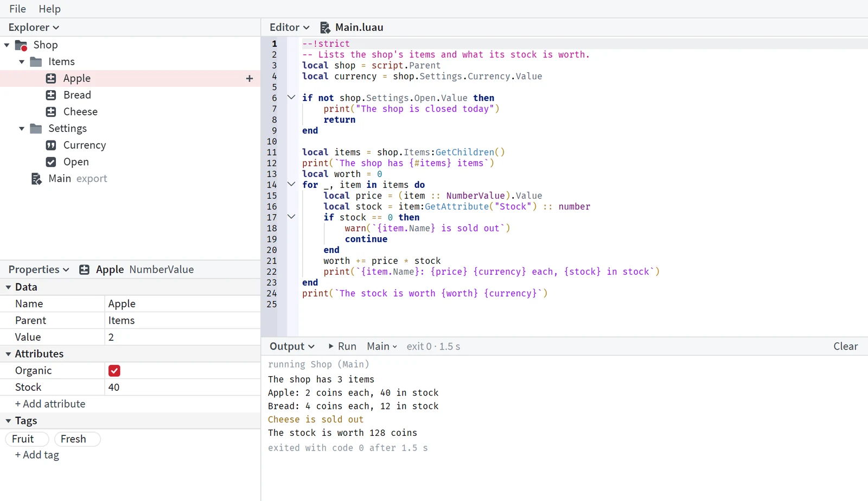Open the Help menu

click(50, 9)
